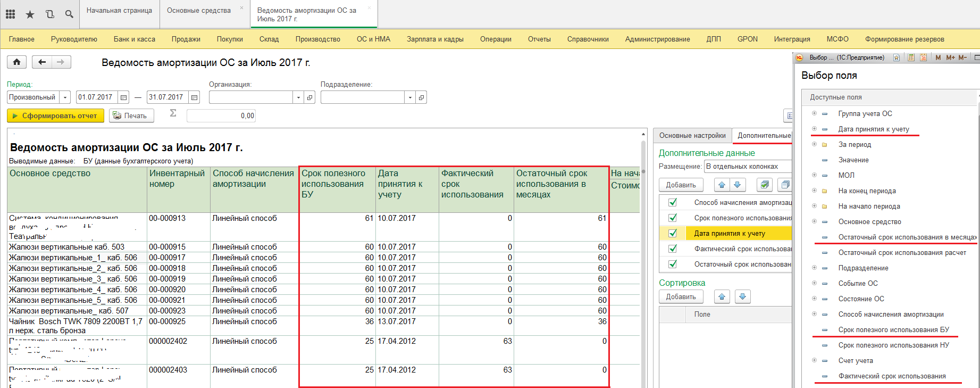Open Зарплата и кадры menu section
The height and width of the screenshot is (388, 980).
pyautogui.click(x=435, y=39)
